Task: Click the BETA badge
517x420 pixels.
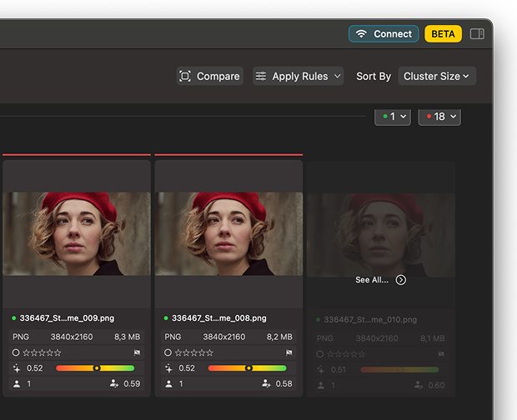Action: (443, 34)
